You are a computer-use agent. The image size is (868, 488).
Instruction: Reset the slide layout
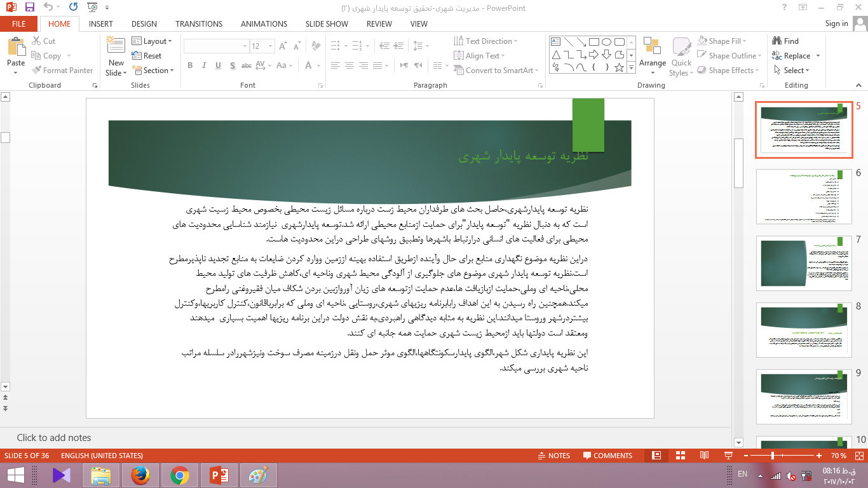point(147,56)
